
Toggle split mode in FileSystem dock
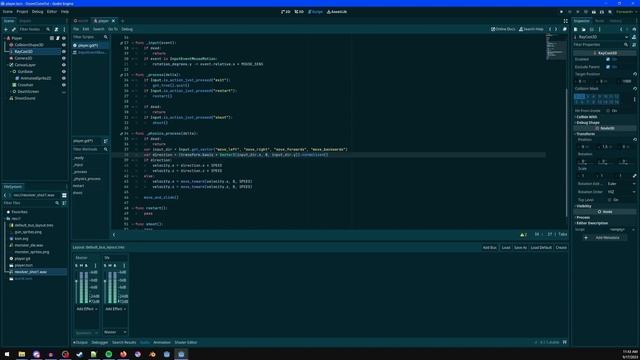(x=64, y=196)
